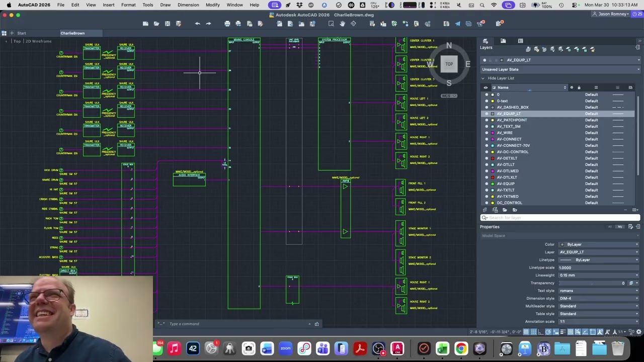The width and height of the screenshot is (644, 362).
Task: Click the Freeze layer tool icon
Action: click(x=569, y=49)
